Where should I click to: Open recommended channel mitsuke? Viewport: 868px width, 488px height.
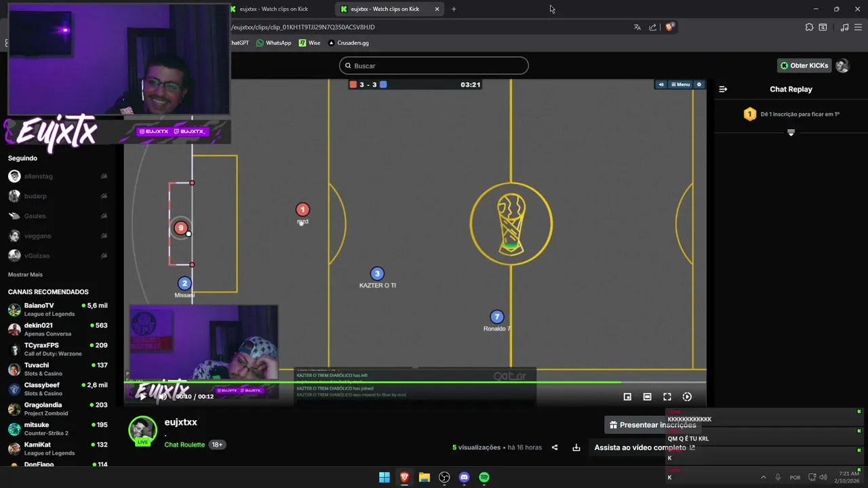[58, 429]
